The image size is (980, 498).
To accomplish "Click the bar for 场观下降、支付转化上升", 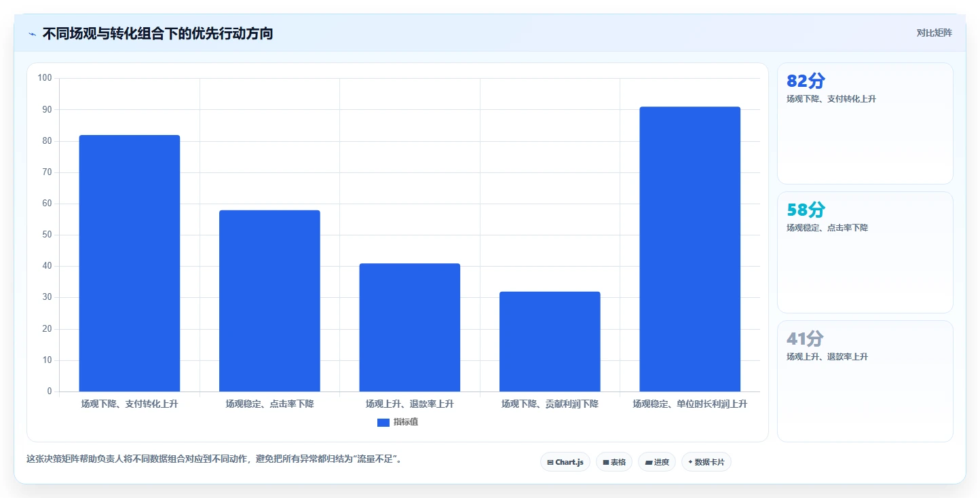I will (x=130, y=263).
